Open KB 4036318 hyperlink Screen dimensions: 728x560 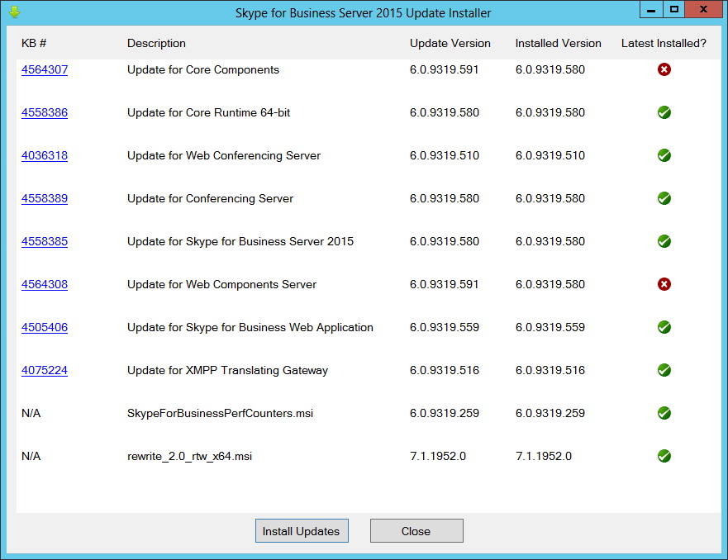(45, 156)
